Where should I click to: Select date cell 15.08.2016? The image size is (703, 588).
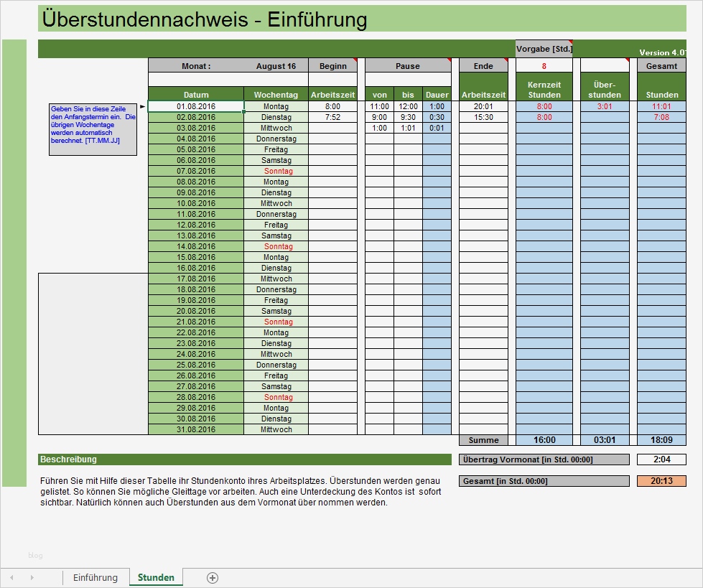pos(196,257)
